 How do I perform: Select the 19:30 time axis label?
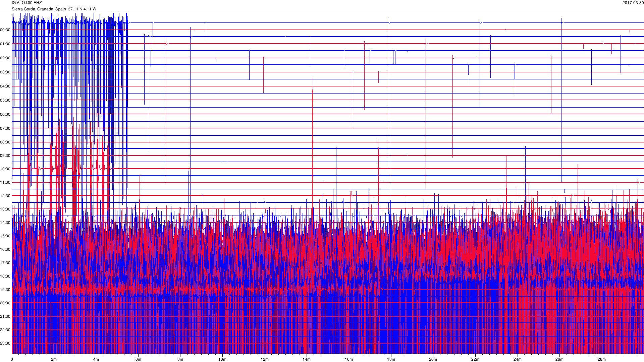click(5, 290)
